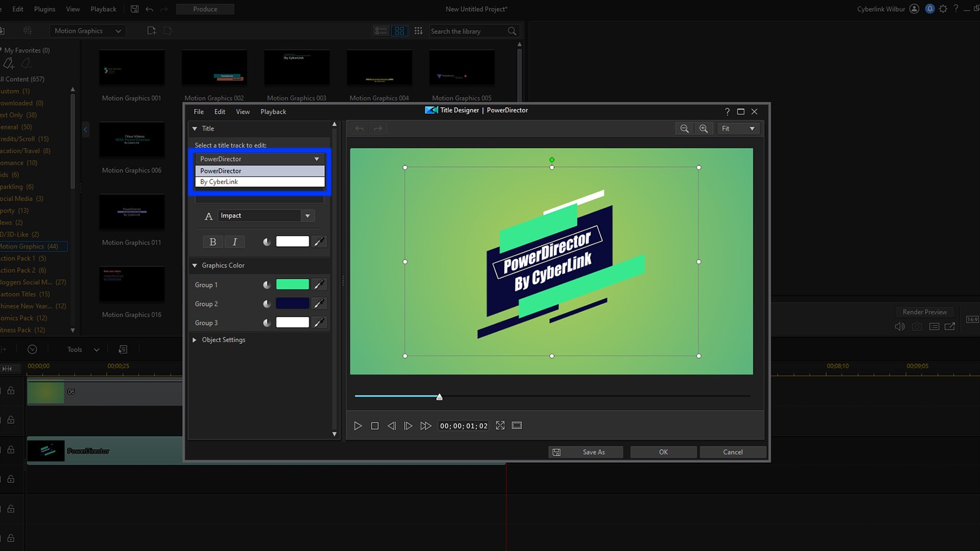
Task: Click the gradient icon beside Group 2
Action: click(x=267, y=304)
